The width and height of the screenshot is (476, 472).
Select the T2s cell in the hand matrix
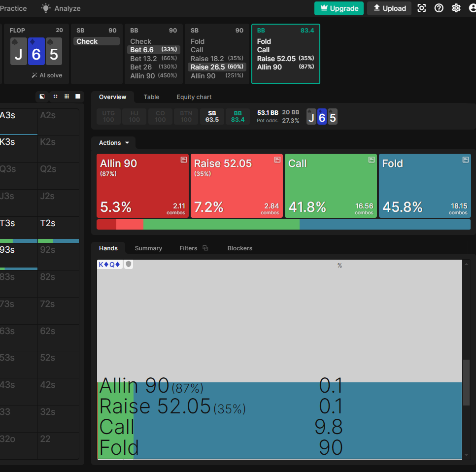58,230
